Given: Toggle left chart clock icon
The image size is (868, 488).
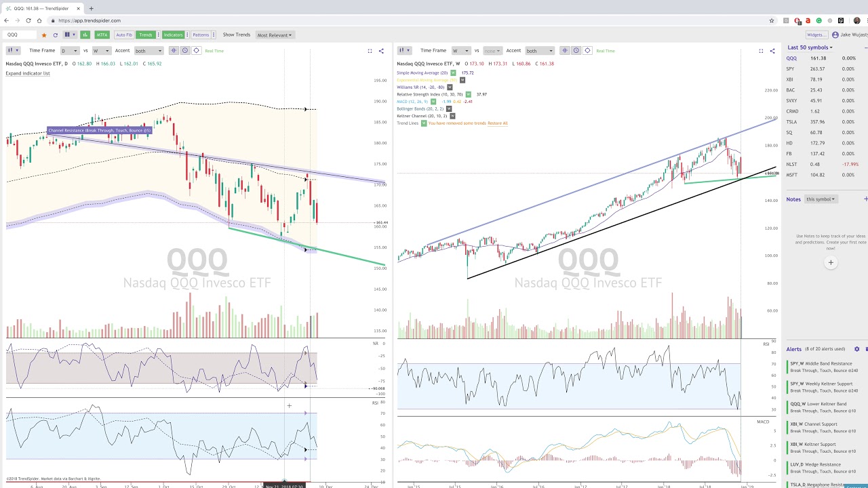Looking at the screenshot, I should [184, 50].
